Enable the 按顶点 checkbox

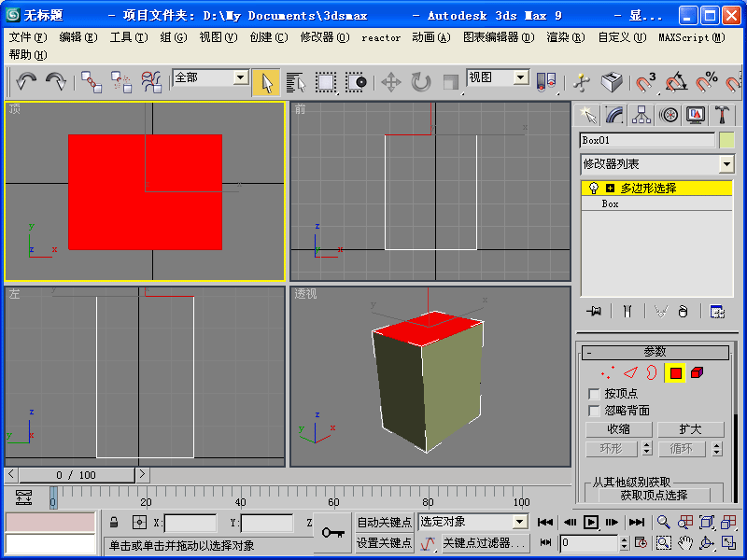(x=594, y=394)
